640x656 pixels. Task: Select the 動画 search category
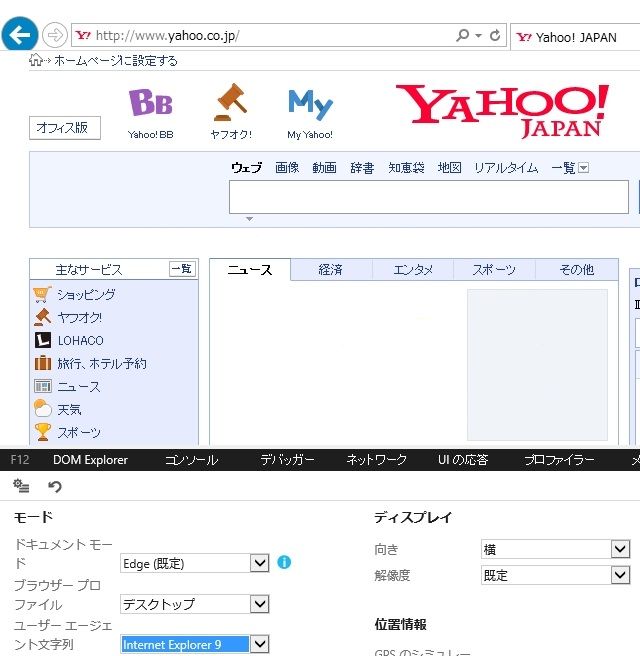325,168
